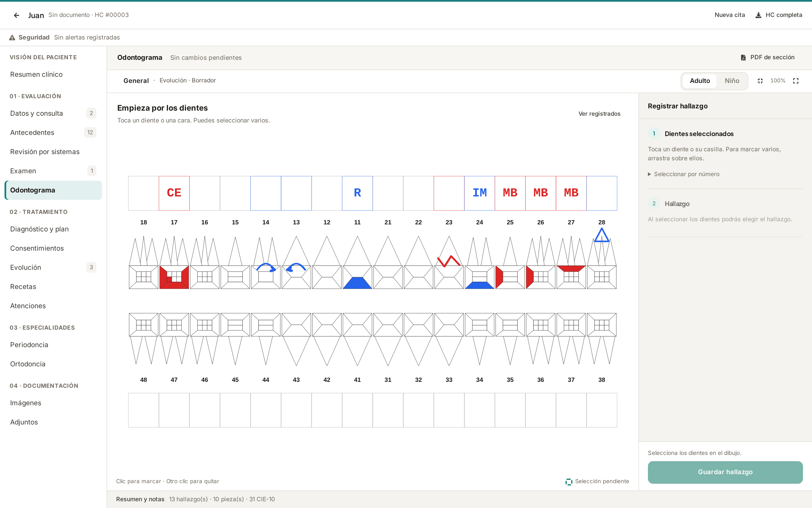Open Periodoncia specialty
Screen dimensions: 812x508
[x=53, y=345]
